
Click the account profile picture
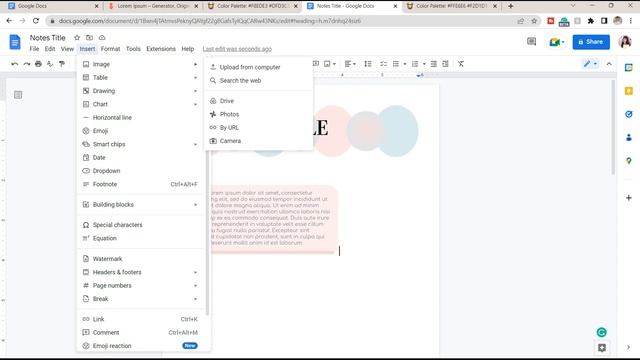(x=625, y=42)
